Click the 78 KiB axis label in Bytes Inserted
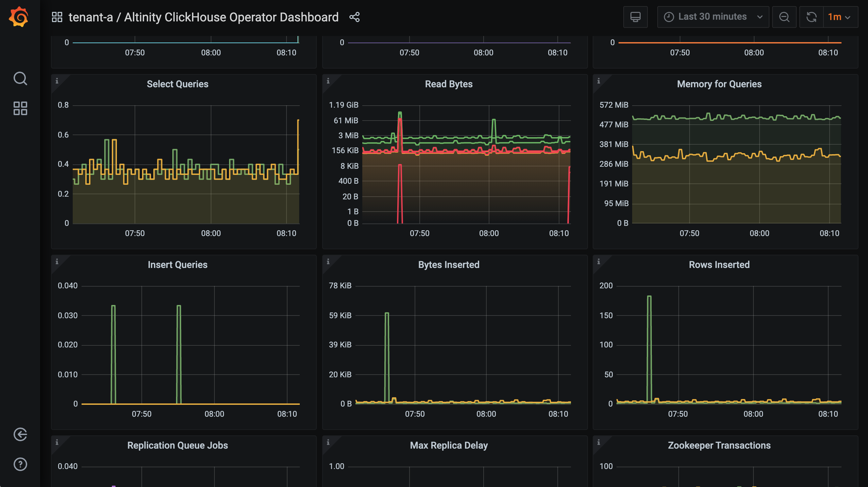The width and height of the screenshot is (868, 487). coord(340,286)
